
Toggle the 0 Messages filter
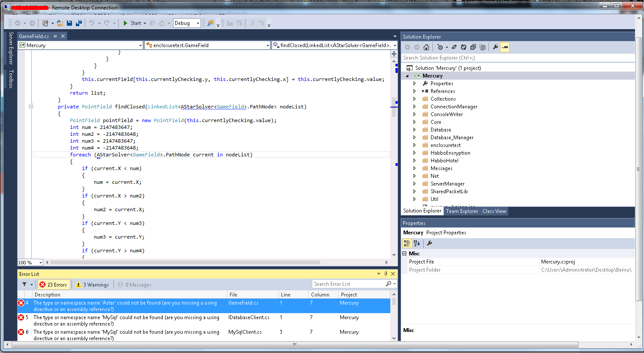(x=135, y=284)
